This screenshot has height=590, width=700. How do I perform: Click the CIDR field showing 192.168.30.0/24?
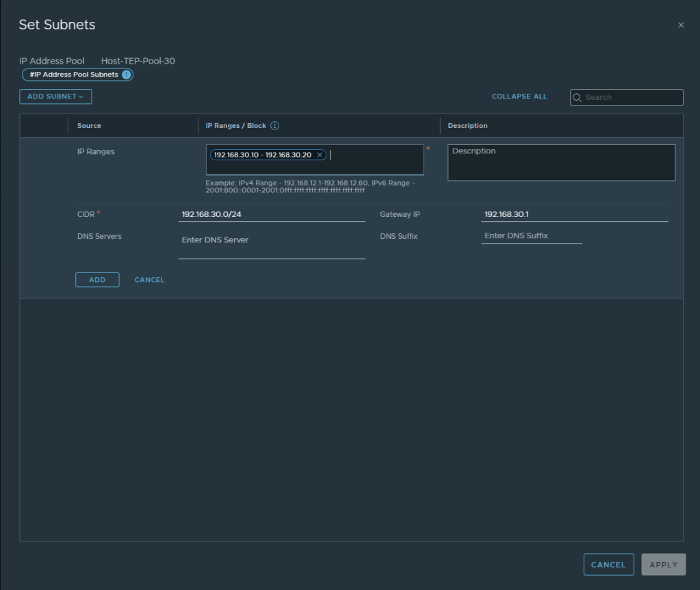[272, 214]
